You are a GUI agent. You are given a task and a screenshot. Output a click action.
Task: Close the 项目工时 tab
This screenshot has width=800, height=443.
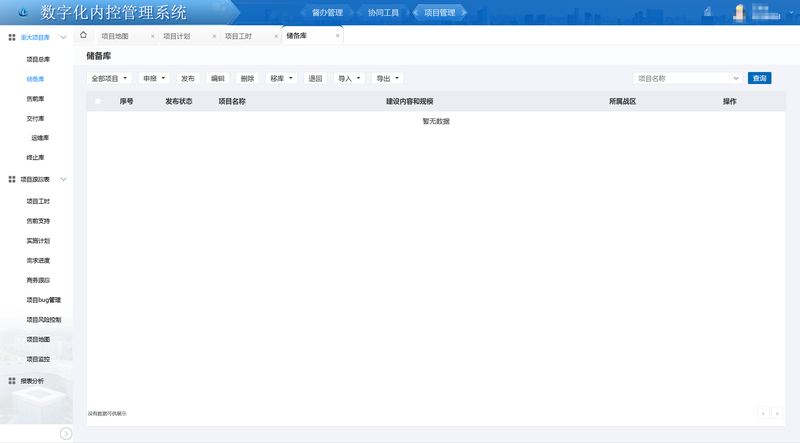pos(276,36)
